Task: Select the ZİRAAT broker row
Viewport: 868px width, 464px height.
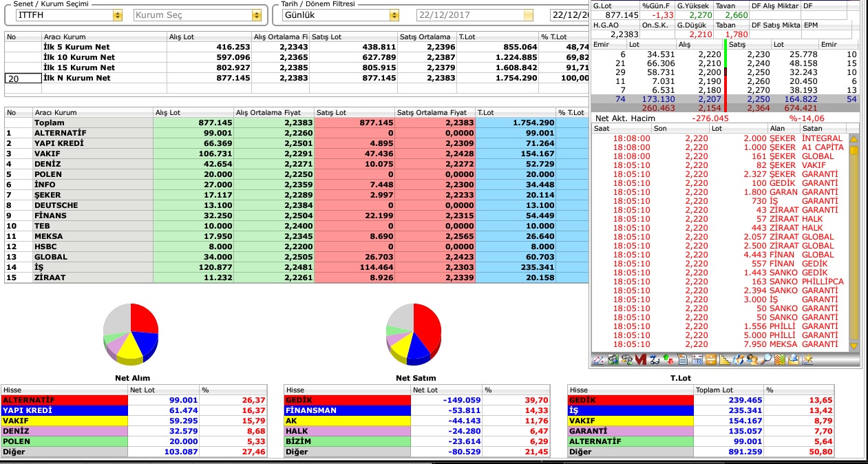Action: click(296, 277)
